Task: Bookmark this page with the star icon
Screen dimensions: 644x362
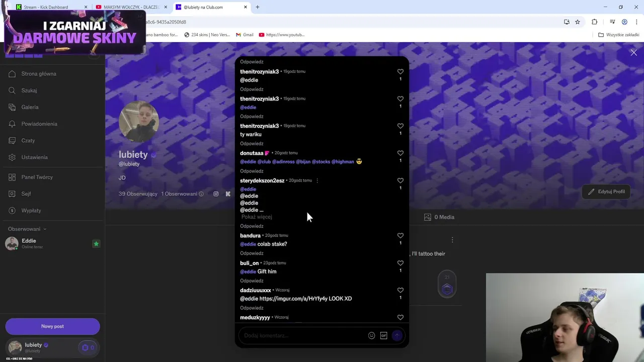Action: click(x=578, y=22)
